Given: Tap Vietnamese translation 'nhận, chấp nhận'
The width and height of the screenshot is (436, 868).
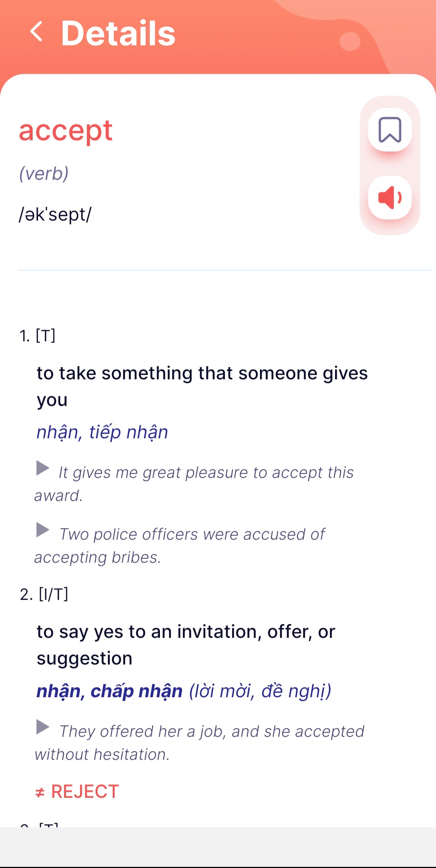Looking at the screenshot, I should [109, 691].
